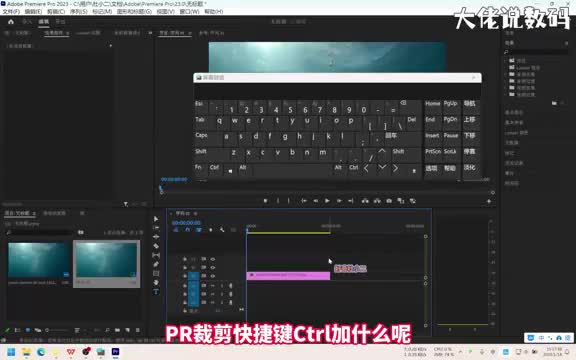This screenshot has width=576, height=360.
Task: Open the button editor plus icon
Action: point(489,201)
